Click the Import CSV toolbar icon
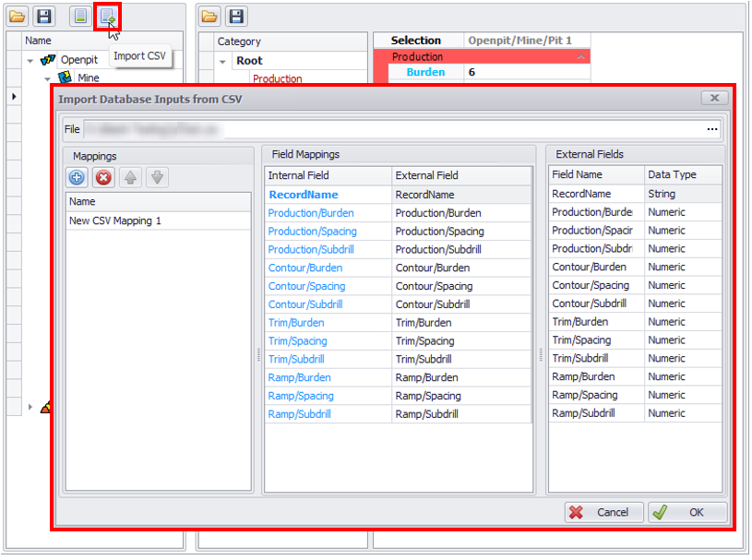The height and width of the screenshot is (560, 752). (x=108, y=16)
